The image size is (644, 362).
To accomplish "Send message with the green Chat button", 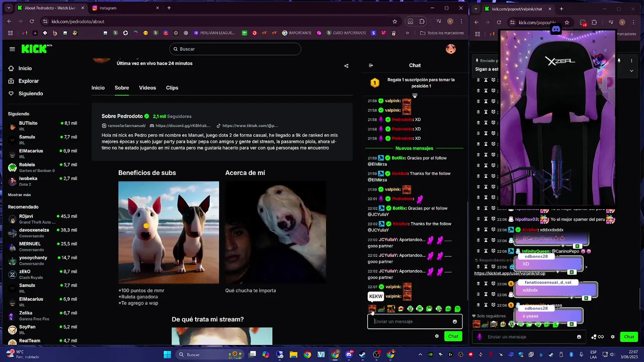I will tap(453, 336).
